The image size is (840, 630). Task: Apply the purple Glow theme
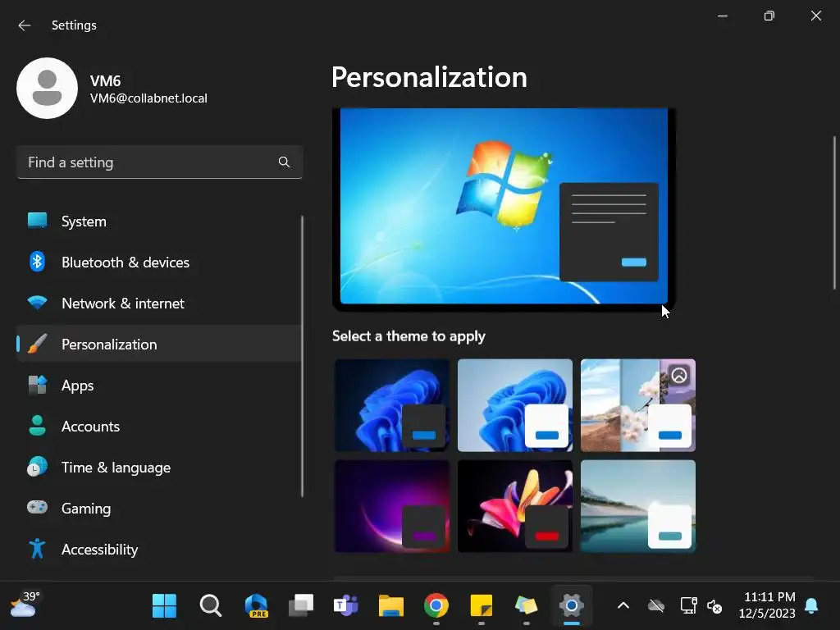pos(392,506)
